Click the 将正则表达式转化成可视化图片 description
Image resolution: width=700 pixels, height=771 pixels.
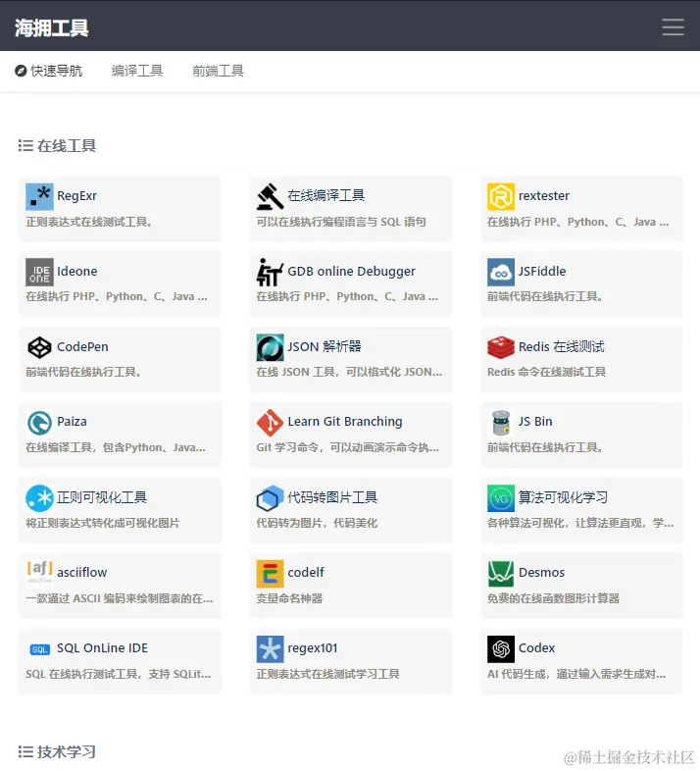(x=103, y=523)
